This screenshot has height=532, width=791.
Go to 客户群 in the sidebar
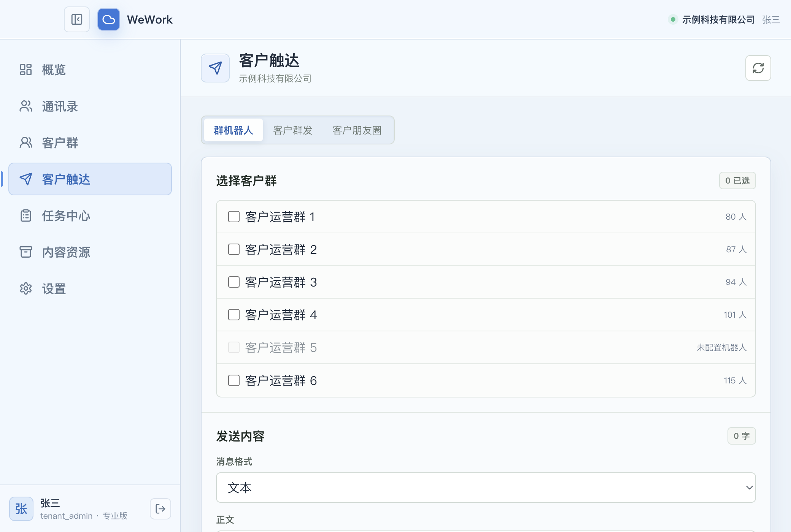[x=90, y=142]
